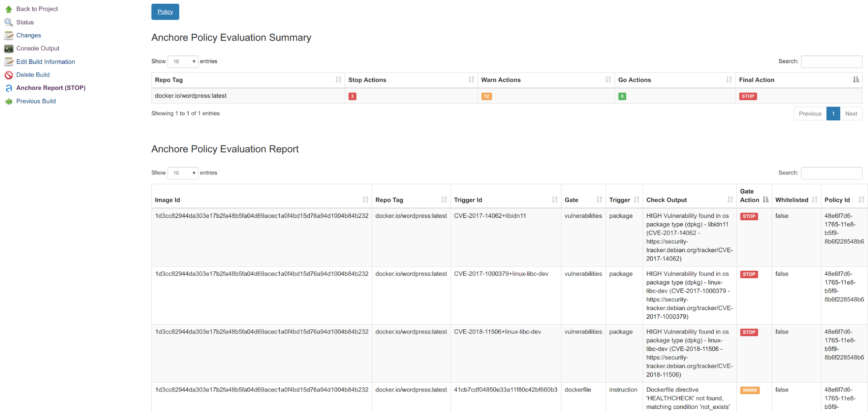Click the Status magnifier icon
This screenshot has height=412, width=868.
coord(9,22)
